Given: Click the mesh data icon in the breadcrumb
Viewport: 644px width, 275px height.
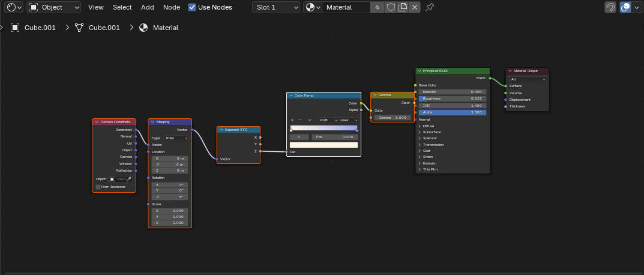Looking at the screenshot, I should tap(79, 28).
